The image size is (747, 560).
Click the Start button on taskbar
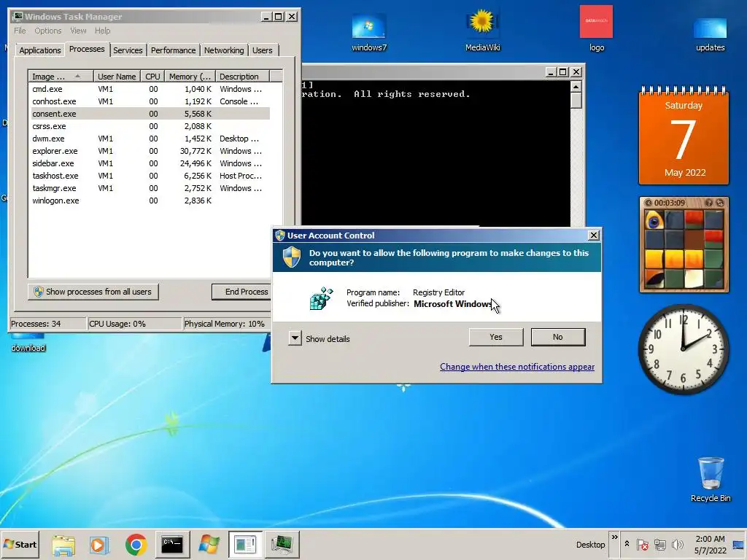tap(20, 544)
